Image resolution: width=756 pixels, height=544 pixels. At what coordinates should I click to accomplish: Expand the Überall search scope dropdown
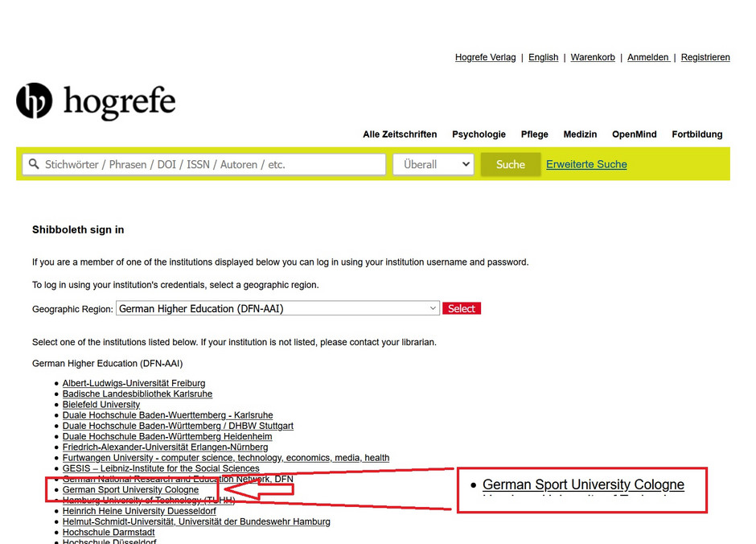[x=433, y=164]
